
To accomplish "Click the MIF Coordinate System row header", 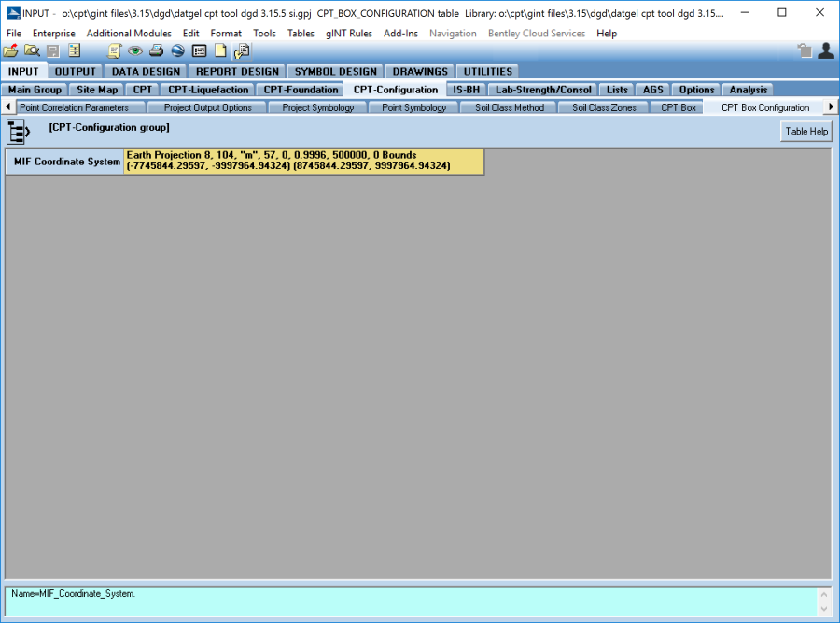I will tap(65, 162).
